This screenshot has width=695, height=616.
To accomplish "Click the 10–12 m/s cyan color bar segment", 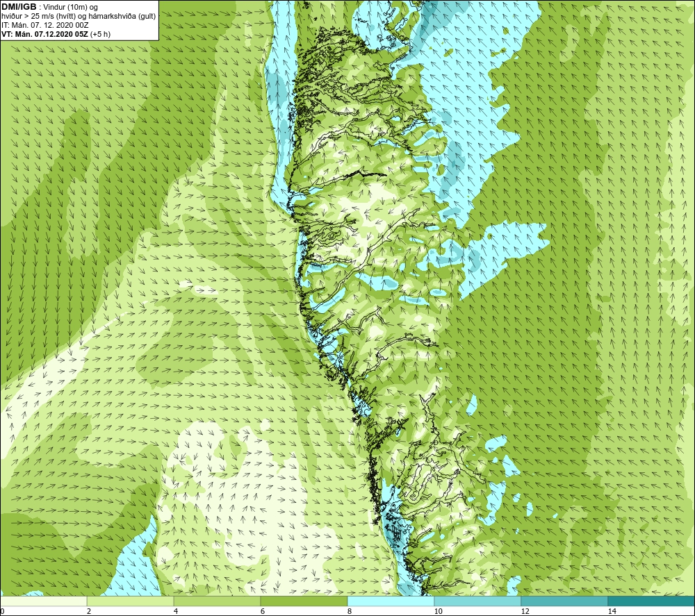I will [478, 601].
